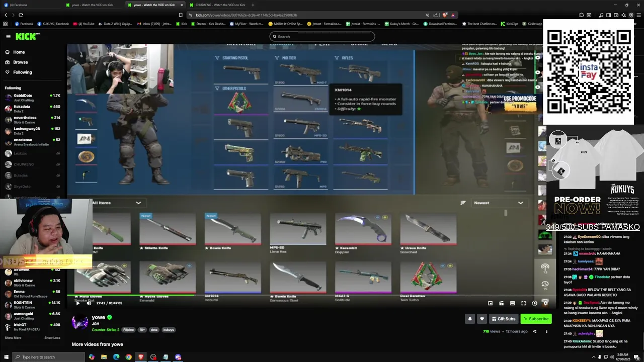The height and width of the screenshot is (362, 644).
Task: Open the three-dot more options menu
Action: (x=546, y=331)
